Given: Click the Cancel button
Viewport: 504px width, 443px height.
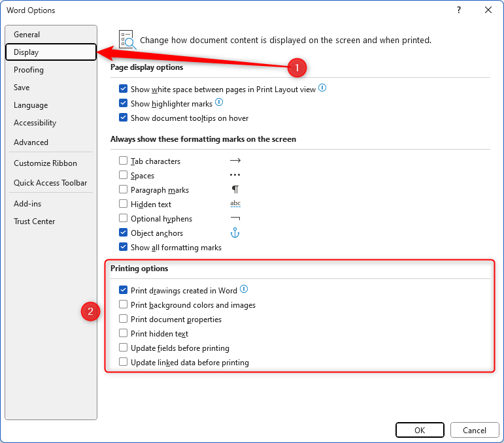Looking at the screenshot, I should pos(475,430).
